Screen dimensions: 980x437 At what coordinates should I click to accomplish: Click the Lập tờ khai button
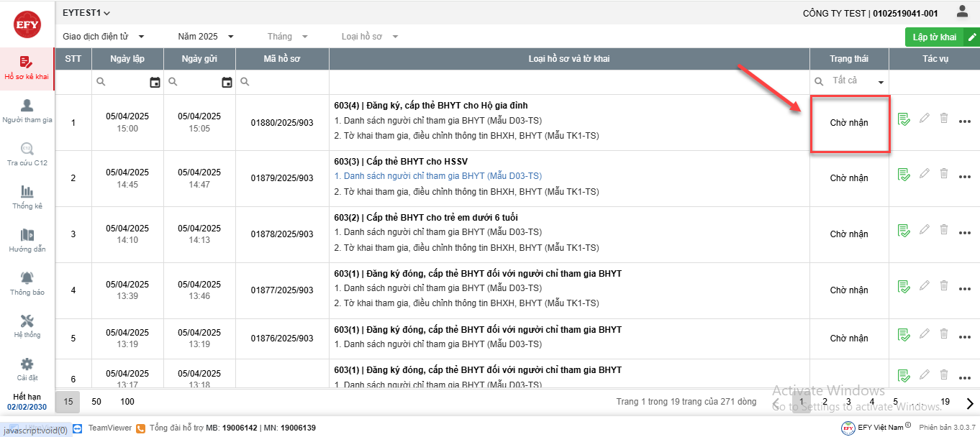934,37
